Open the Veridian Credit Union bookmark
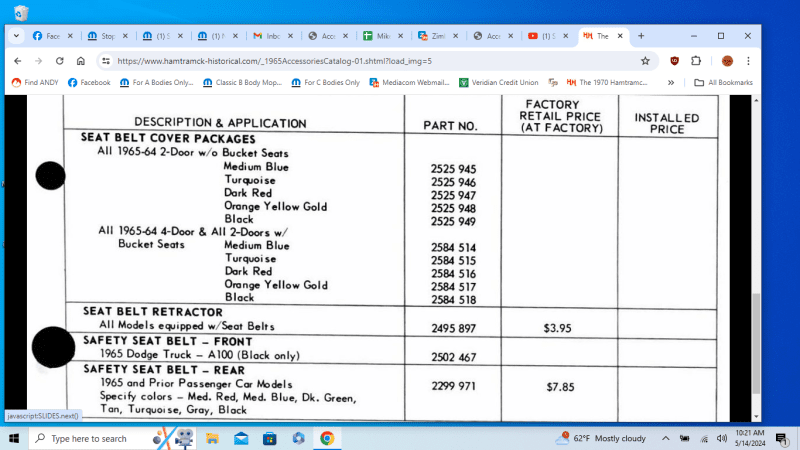Screen dimensions: 800x450 498,83
